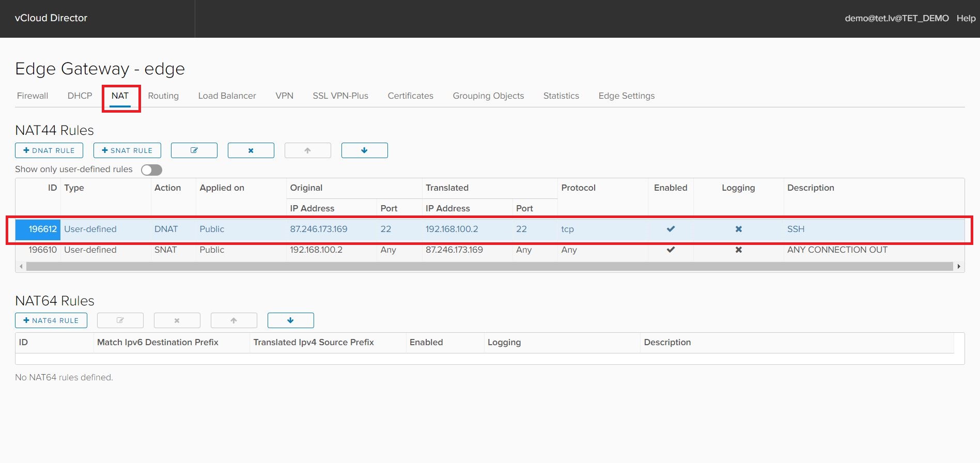Click the Action column header

(168, 188)
